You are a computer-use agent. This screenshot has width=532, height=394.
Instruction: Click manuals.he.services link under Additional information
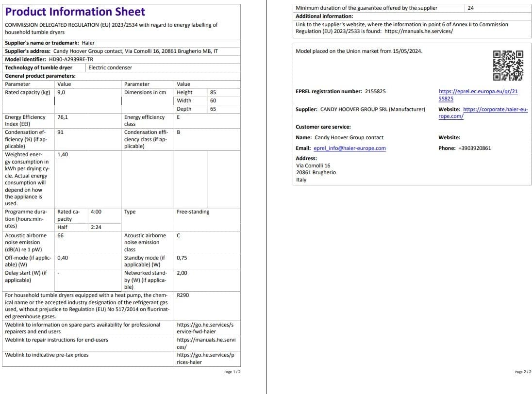[x=418, y=31]
